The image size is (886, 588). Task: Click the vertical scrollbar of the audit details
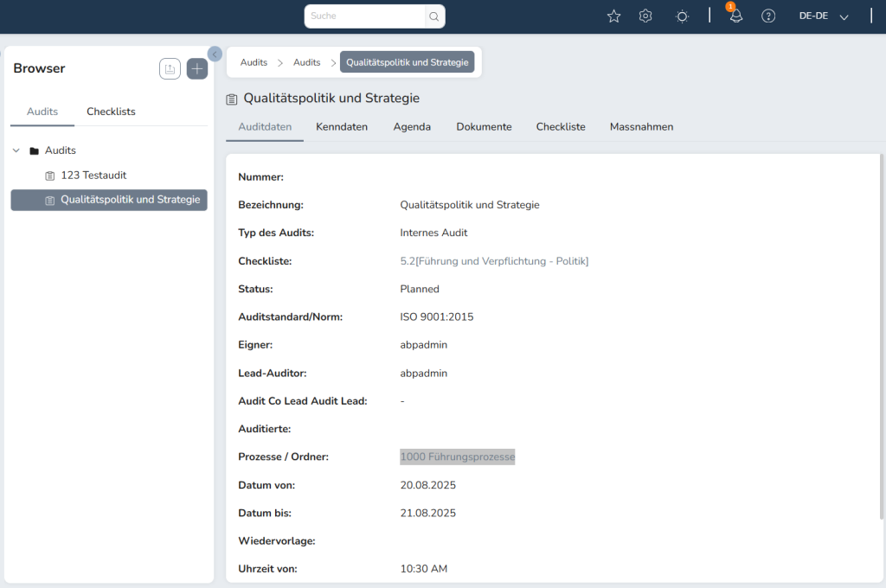(x=882, y=337)
